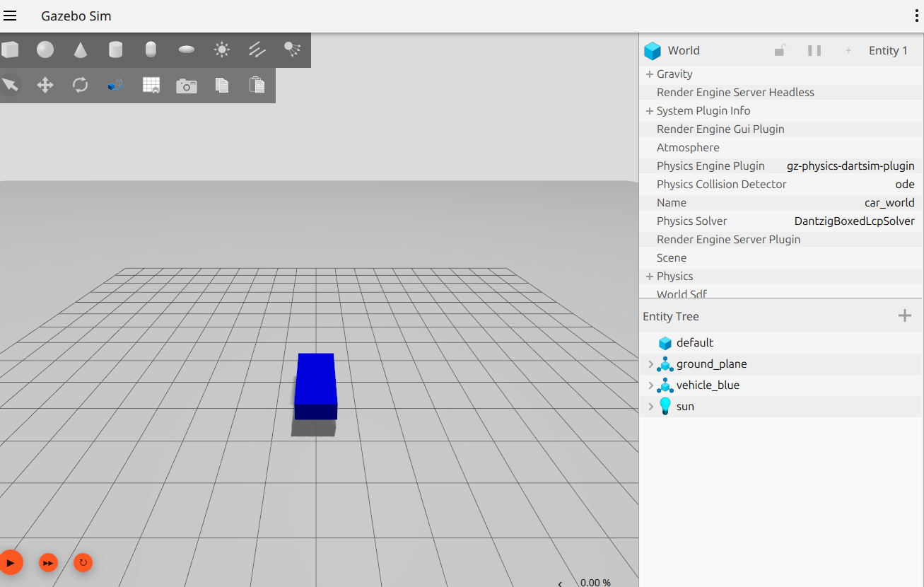Click the copy entity icon
The width and height of the screenshot is (924, 587).
(x=222, y=85)
